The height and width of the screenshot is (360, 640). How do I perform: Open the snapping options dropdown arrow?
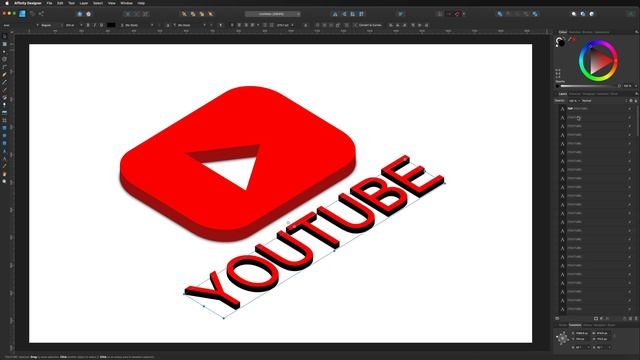coord(464,14)
